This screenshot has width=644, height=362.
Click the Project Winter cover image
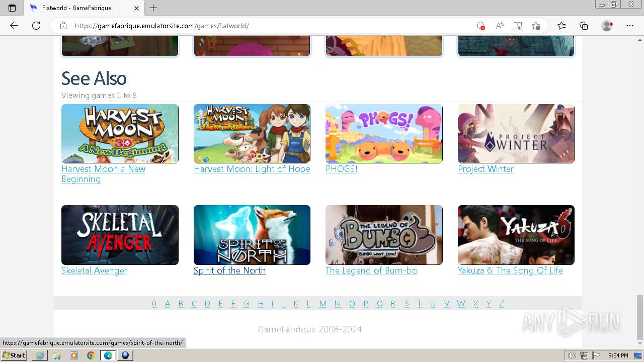click(x=516, y=134)
